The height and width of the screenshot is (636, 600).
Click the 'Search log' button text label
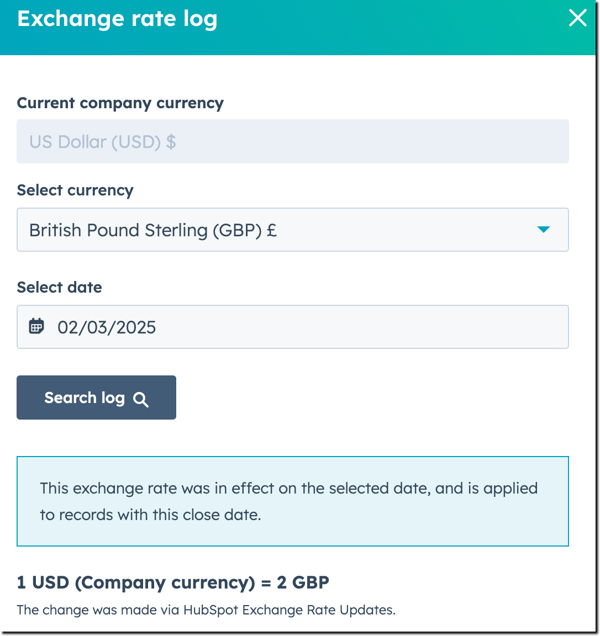coord(84,398)
